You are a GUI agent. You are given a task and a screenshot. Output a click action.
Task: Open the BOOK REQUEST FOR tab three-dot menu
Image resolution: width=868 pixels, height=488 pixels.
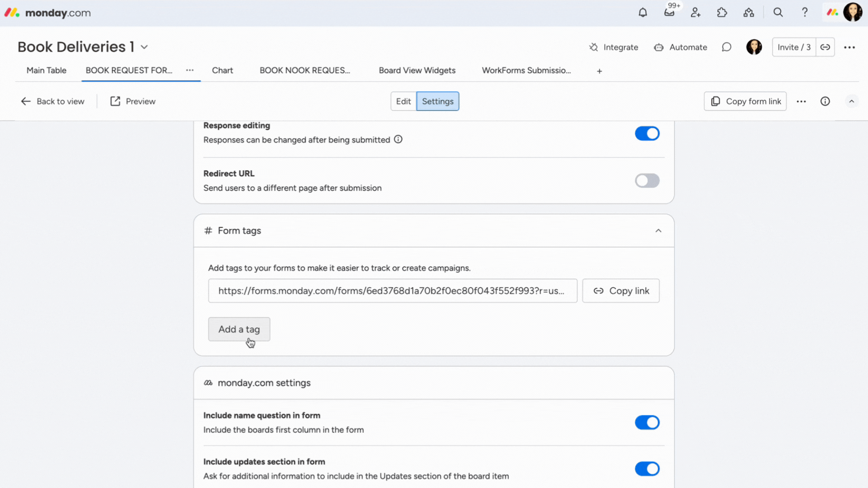[x=190, y=70]
